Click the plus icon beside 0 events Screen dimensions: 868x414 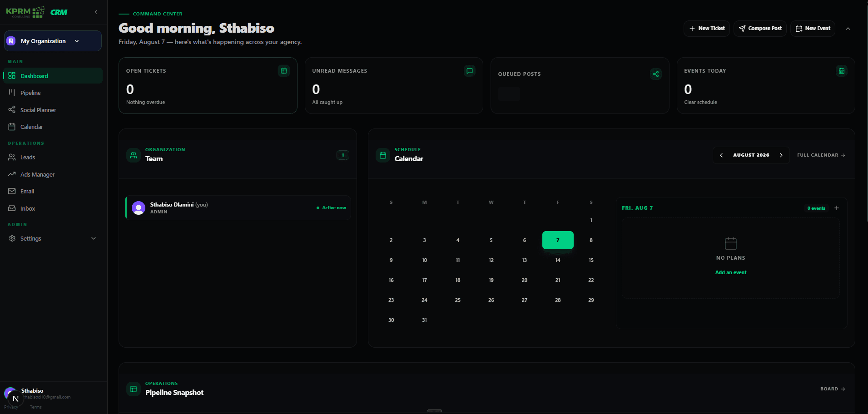837,208
